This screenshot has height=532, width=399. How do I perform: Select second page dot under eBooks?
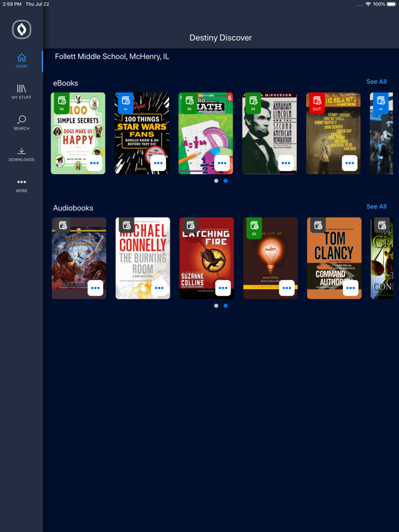(226, 181)
